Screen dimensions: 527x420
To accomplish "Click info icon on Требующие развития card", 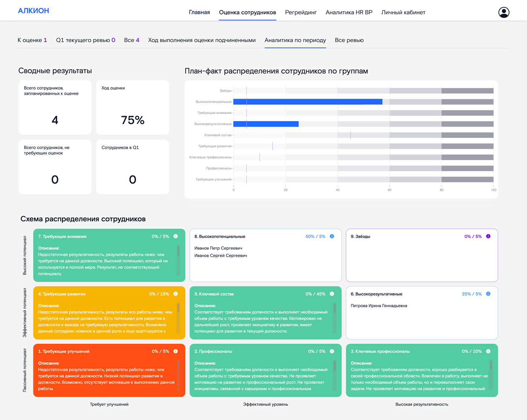I will tap(175, 294).
